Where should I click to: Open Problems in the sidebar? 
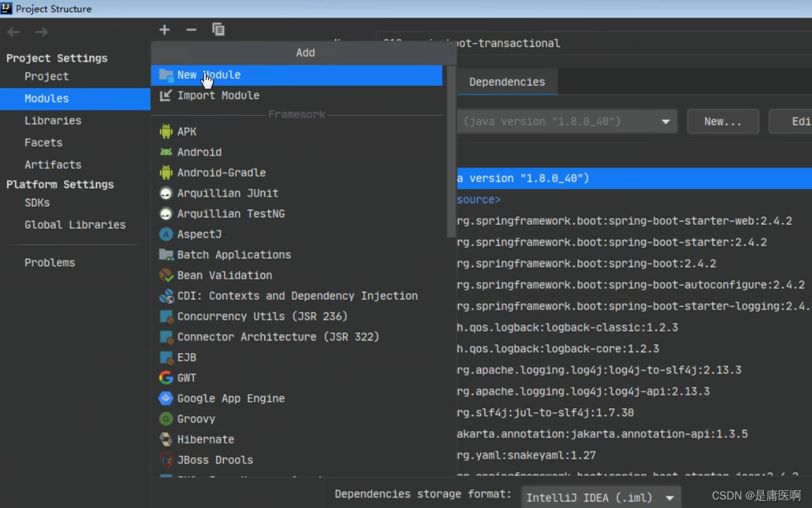(50, 263)
